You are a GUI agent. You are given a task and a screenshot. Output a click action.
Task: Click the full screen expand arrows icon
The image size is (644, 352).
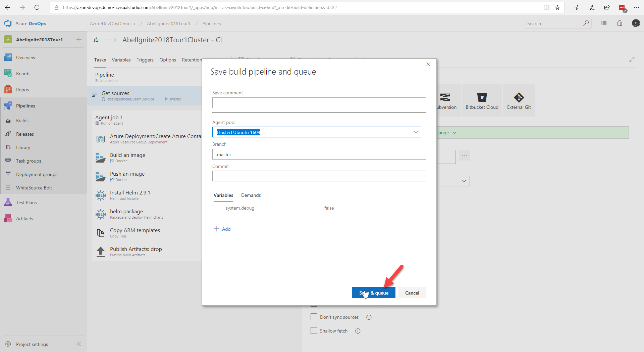coord(632,59)
